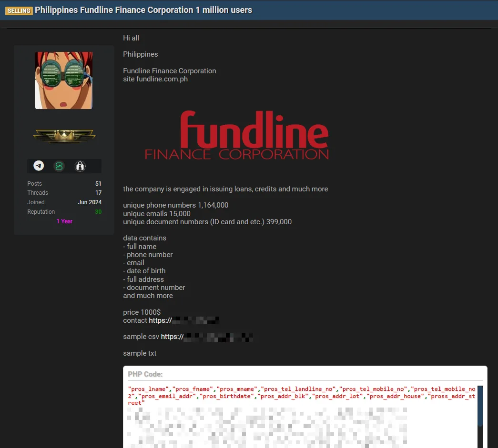
Task: Click the Joined Jun 2024 field
Action: [x=90, y=202]
